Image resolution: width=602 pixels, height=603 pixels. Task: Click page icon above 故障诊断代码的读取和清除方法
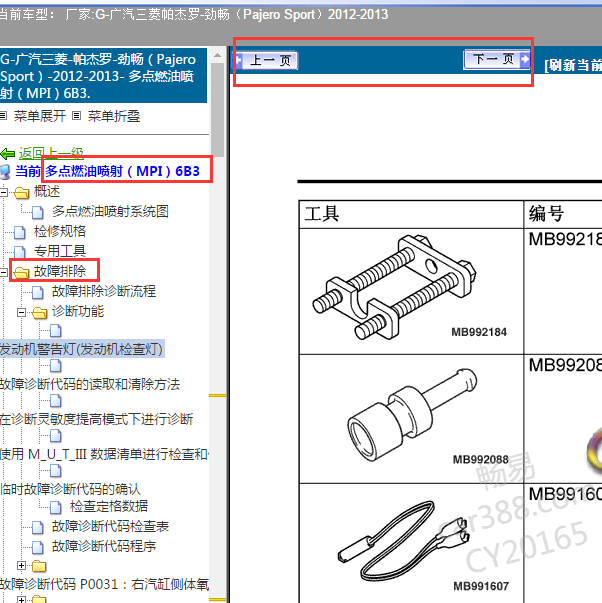point(56,366)
